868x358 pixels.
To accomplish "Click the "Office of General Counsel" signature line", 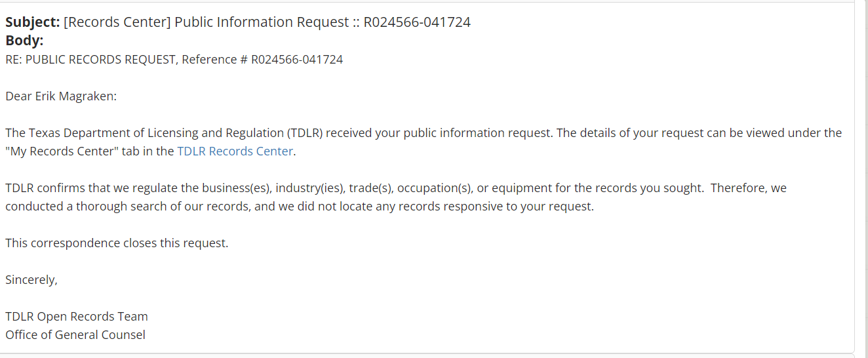I will point(75,335).
